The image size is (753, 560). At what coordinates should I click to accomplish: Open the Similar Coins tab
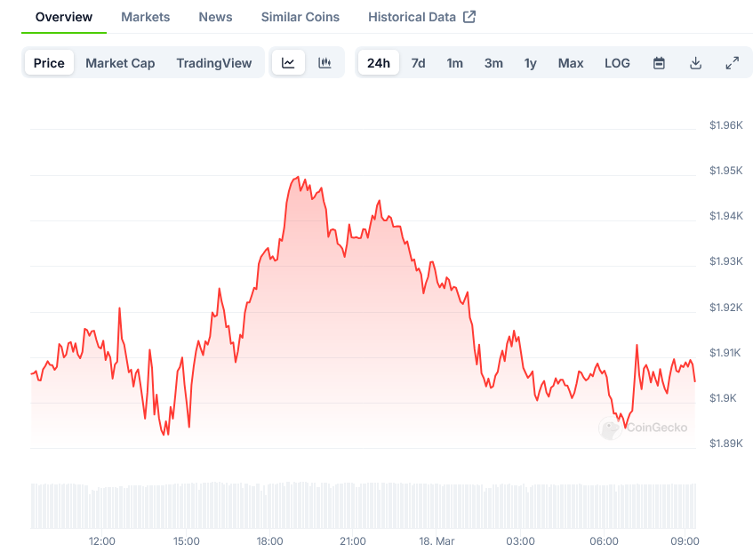[300, 17]
